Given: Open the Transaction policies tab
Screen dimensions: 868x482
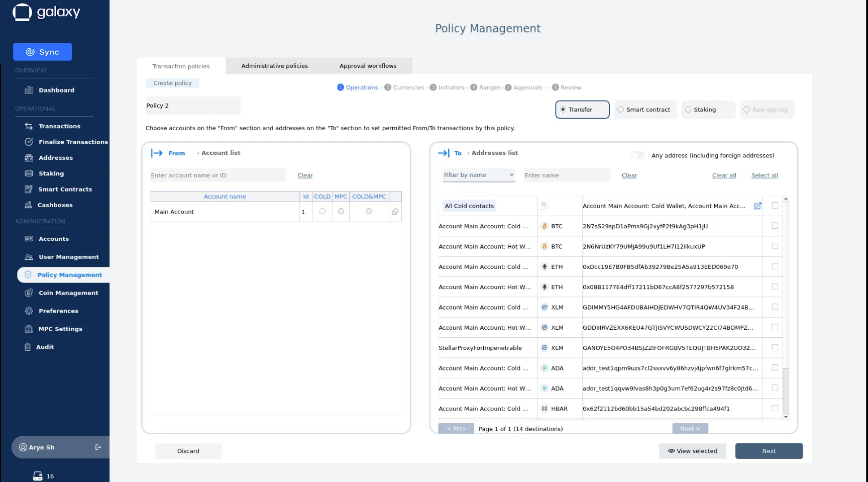Looking at the screenshot, I should pyautogui.click(x=181, y=66).
